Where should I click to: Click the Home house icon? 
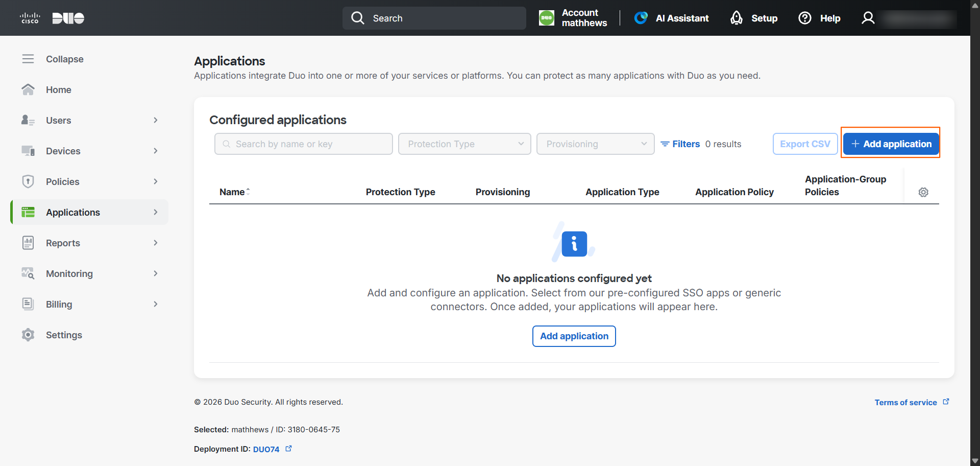(28, 89)
